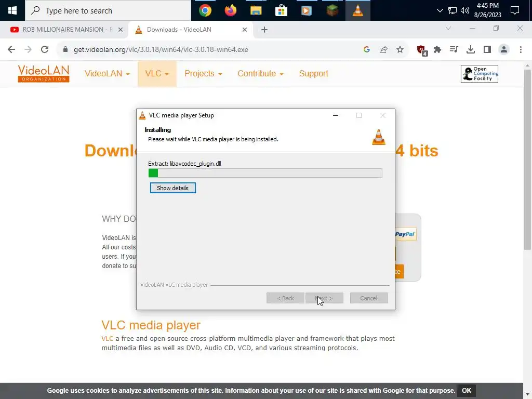The width and height of the screenshot is (532, 399).
Task: Open the notification center icon
Action: point(515,10)
